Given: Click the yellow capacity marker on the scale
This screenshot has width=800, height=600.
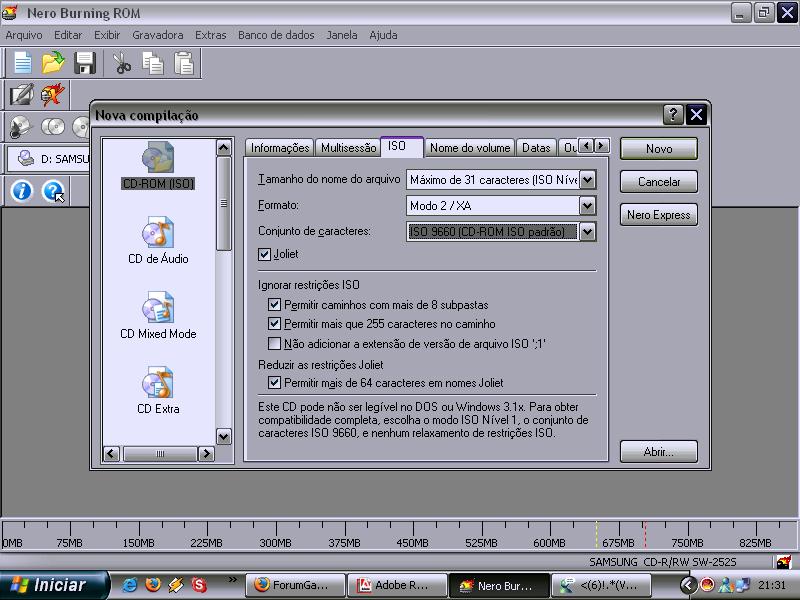Looking at the screenshot, I should (x=596, y=534).
